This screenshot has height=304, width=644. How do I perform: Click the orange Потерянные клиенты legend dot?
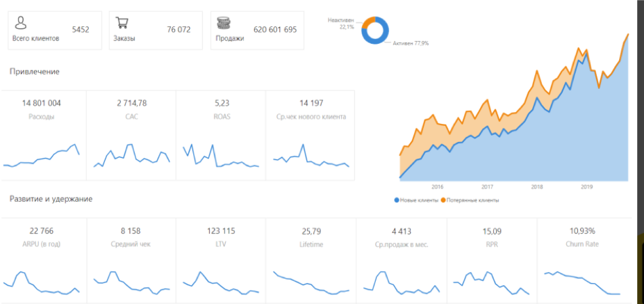[x=444, y=200]
